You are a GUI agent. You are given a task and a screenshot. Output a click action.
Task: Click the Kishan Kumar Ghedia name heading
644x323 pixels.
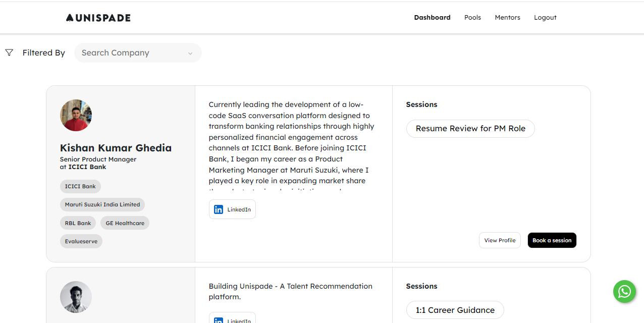(x=116, y=148)
